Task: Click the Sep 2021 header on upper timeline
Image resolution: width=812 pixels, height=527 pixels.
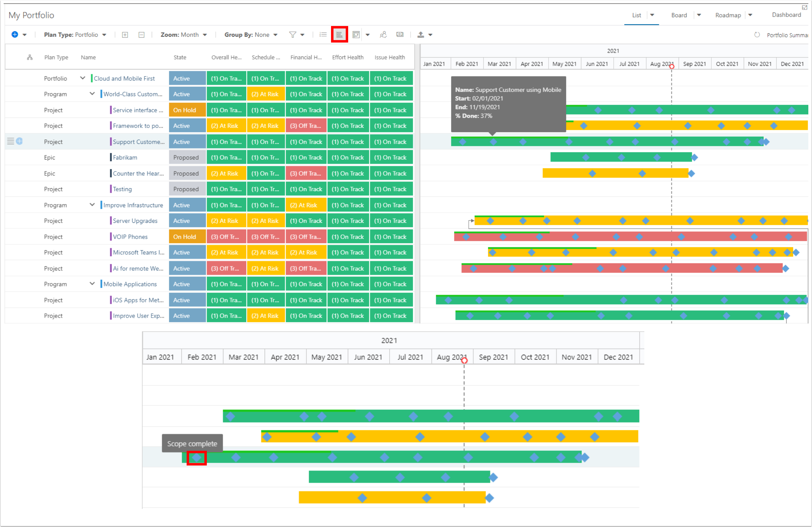Action: (x=694, y=64)
